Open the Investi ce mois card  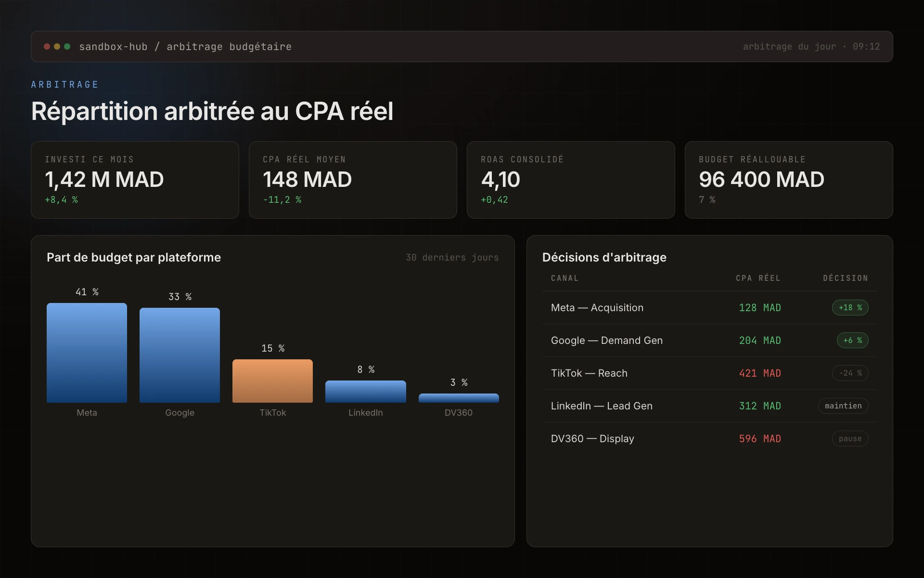point(135,180)
